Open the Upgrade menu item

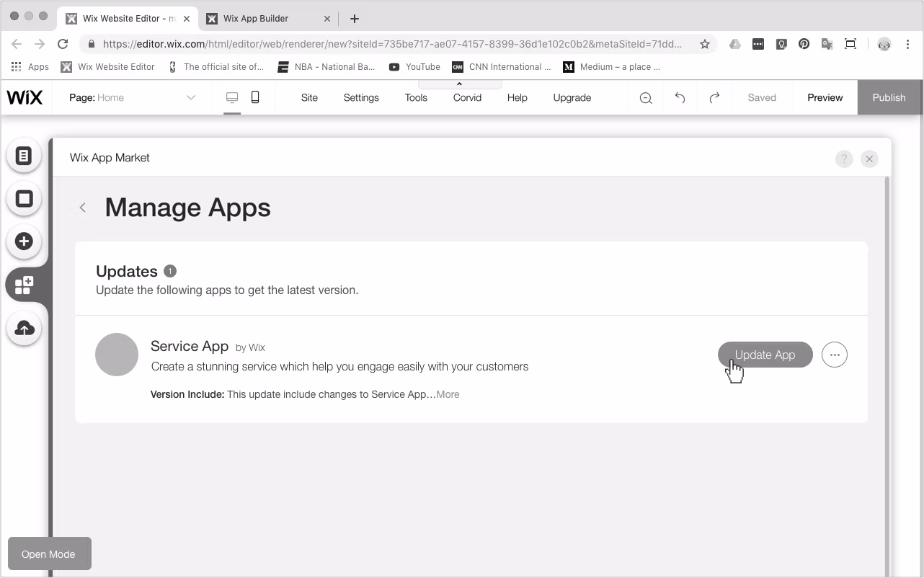coord(572,97)
